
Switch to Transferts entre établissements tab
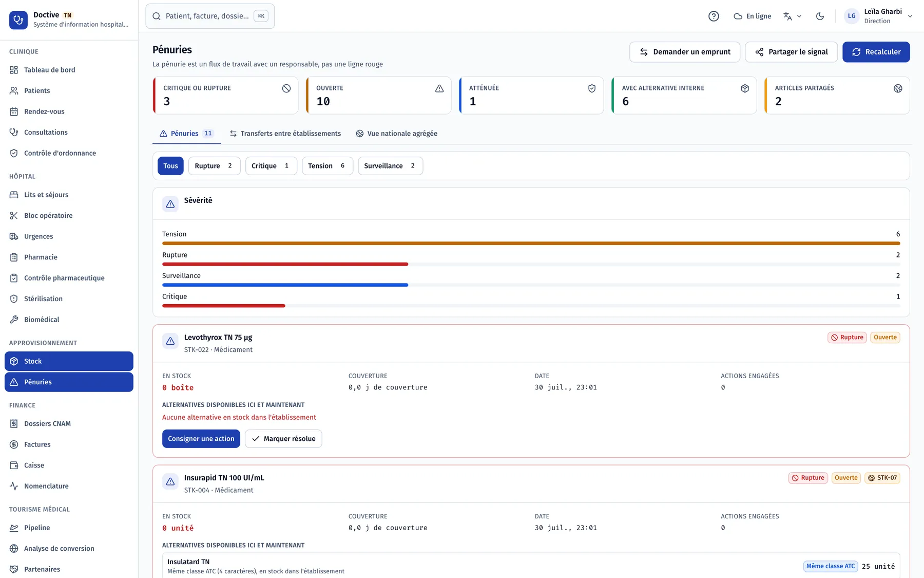click(285, 134)
